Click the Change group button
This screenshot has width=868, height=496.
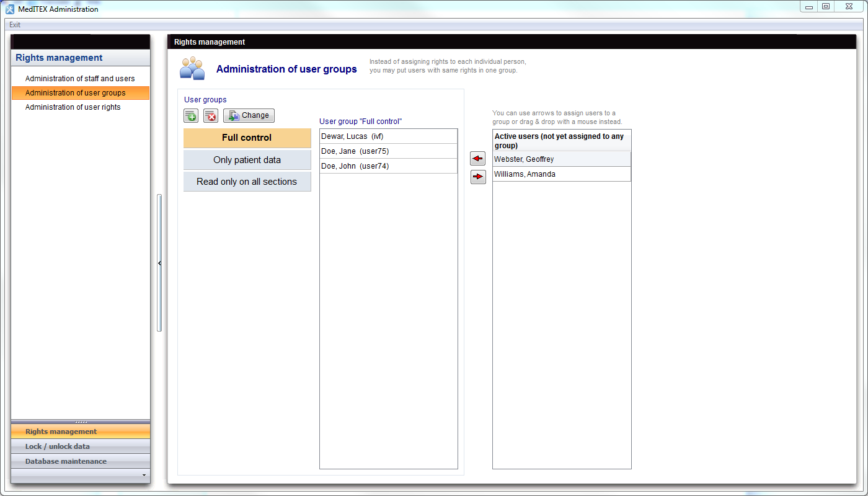(249, 115)
